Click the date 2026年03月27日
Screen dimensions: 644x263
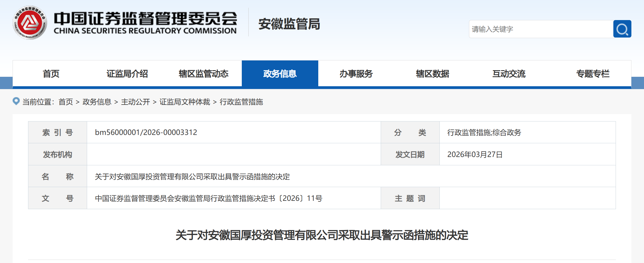point(475,154)
